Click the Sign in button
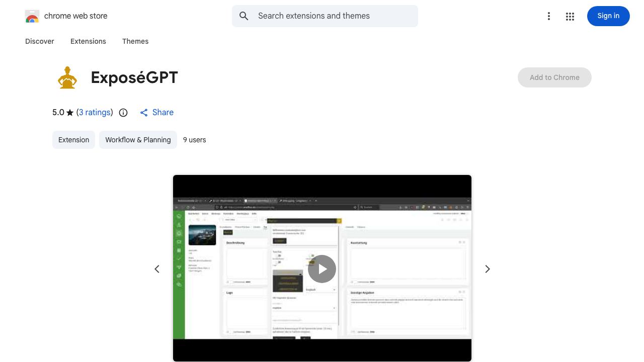 [x=608, y=16]
